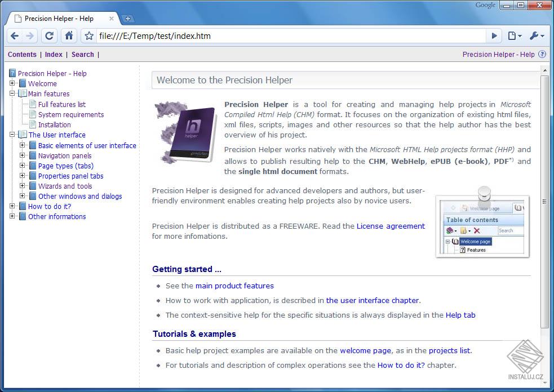Click the Main features open book icon
554x392 pixels.
click(x=22, y=93)
